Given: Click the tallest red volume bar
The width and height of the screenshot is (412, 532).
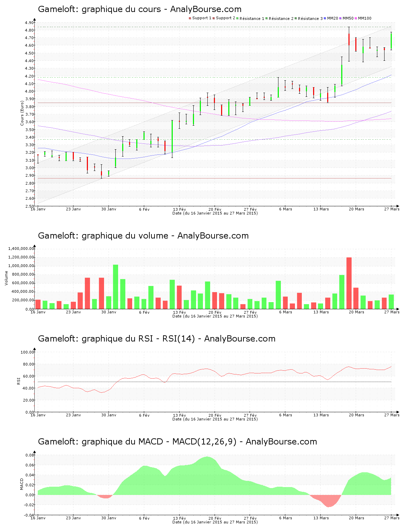Looking at the screenshot, I should click(x=349, y=283).
